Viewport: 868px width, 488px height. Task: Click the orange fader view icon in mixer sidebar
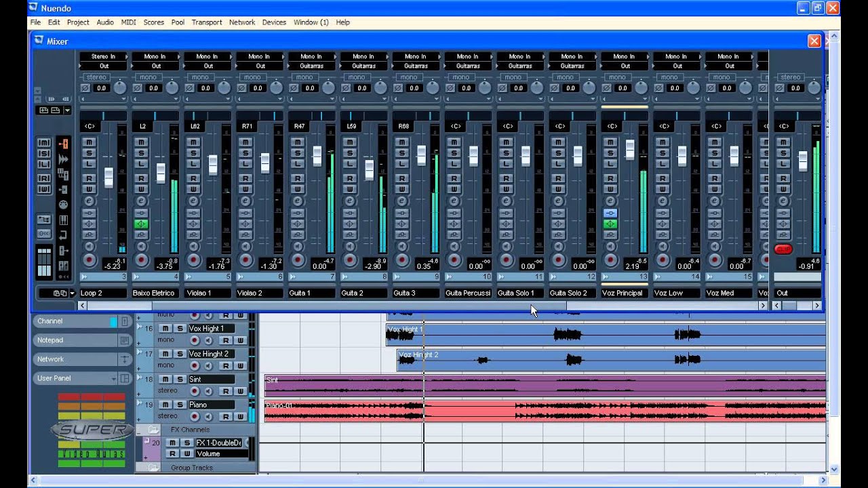coord(64,144)
